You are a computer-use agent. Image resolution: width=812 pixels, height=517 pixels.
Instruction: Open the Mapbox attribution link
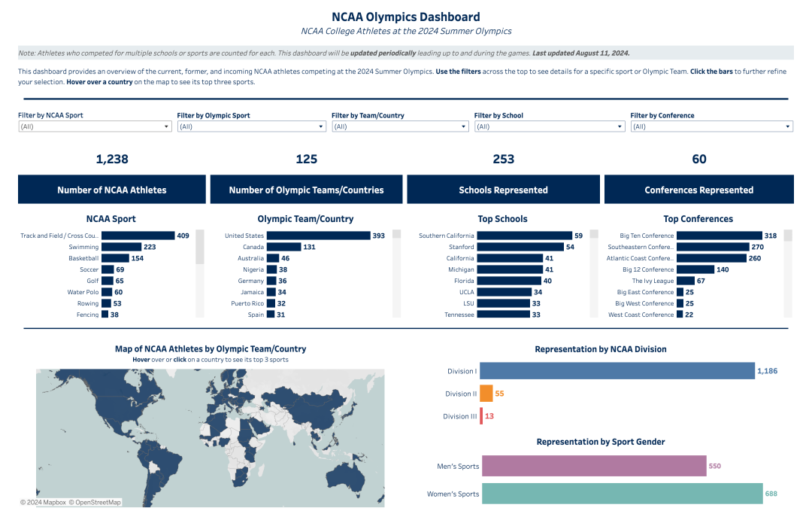[x=43, y=503]
